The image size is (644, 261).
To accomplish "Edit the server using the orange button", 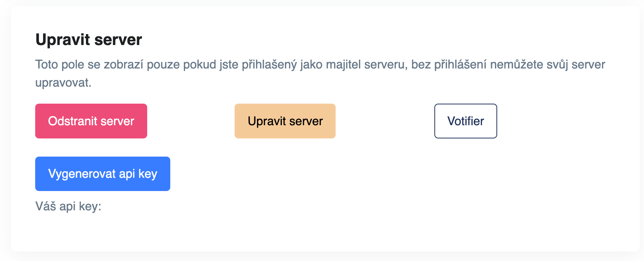I will [x=285, y=121].
